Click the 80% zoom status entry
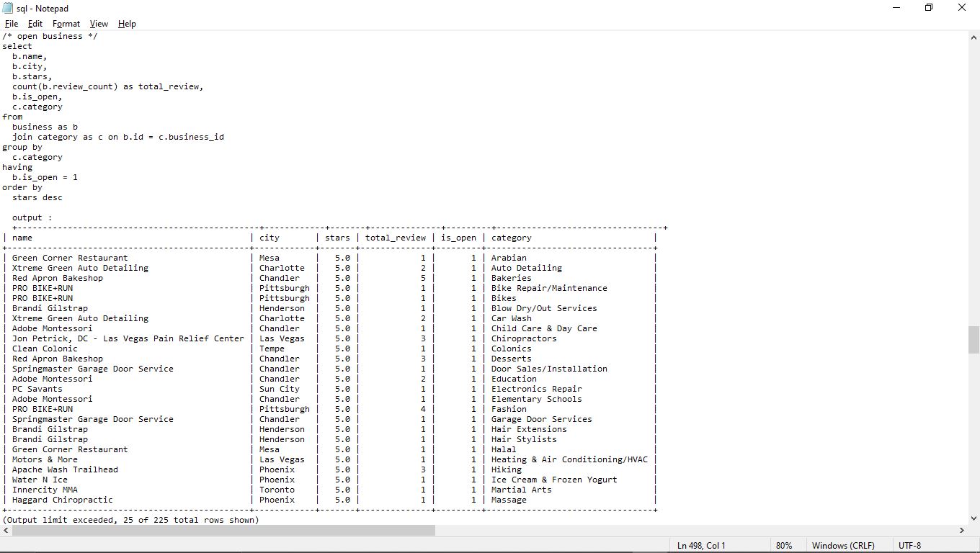Image resolution: width=980 pixels, height=553 pixels. click(784, 546)
